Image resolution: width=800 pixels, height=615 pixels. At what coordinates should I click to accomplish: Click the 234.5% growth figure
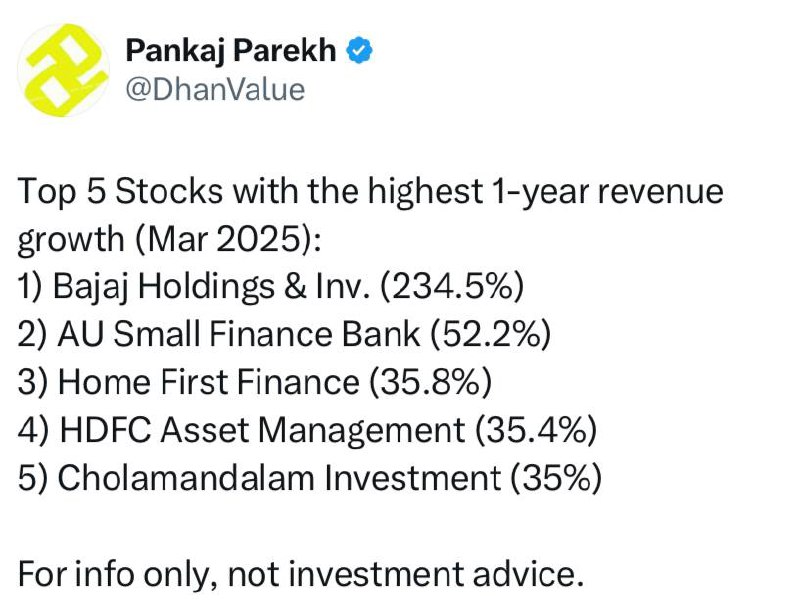pyautogui.click(x=452, y=286)
